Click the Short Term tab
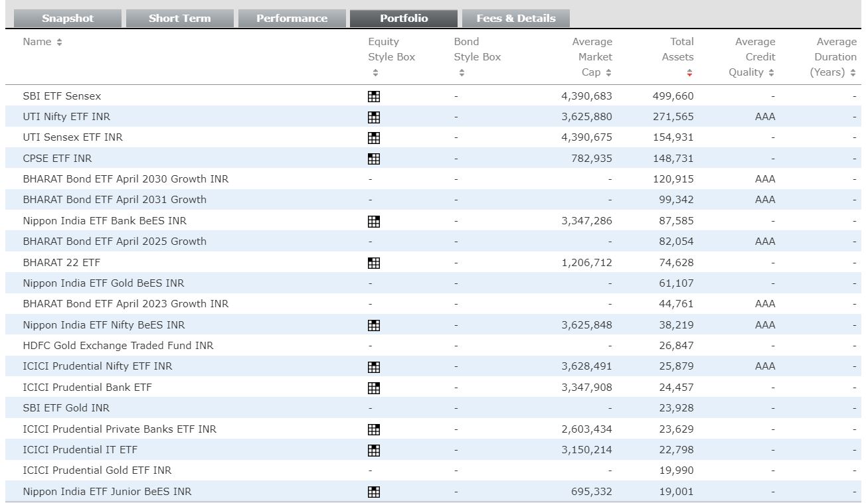 [180, 19]
